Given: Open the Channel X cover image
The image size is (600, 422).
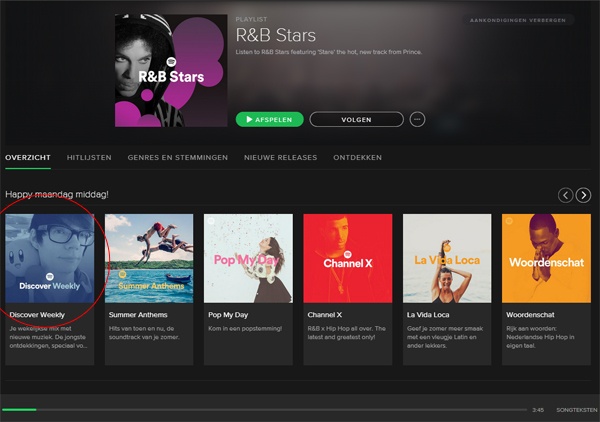Looking at the screenshot, I should 348,258.
